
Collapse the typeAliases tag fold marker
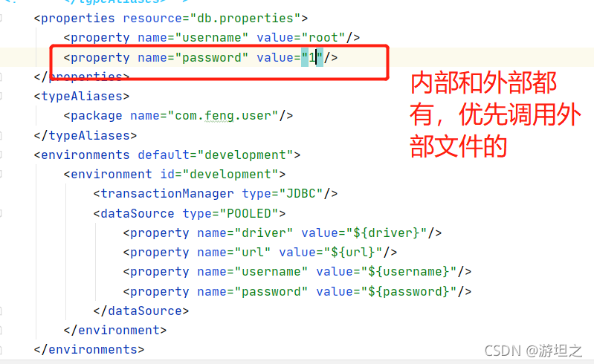click(1, 96)
